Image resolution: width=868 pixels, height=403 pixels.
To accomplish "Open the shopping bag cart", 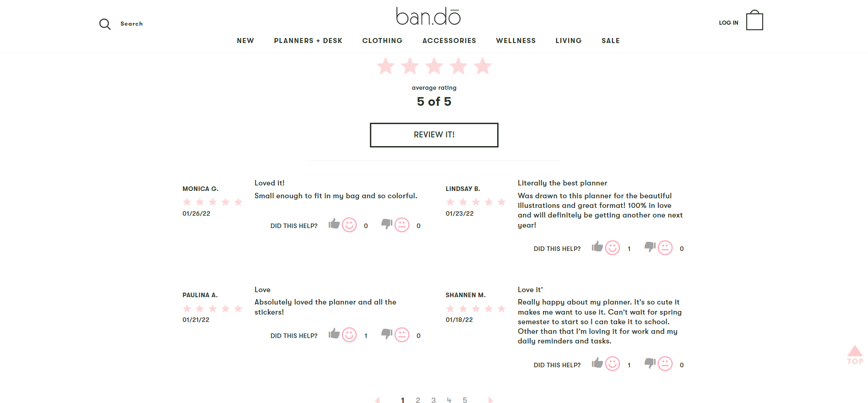I will [754, 21].
